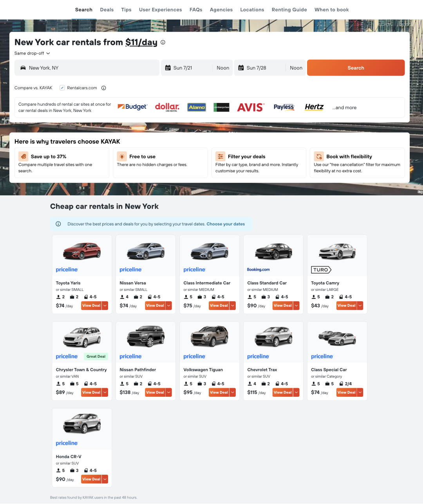This screenshot has height=504, width=423.
Task: Select the Chrysler Town & Country car image
Action: coord(82,337)
